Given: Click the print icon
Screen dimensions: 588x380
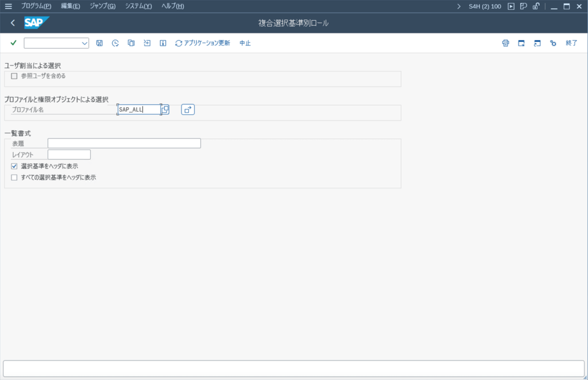Looking at the screenshot, I should point(505,42).
